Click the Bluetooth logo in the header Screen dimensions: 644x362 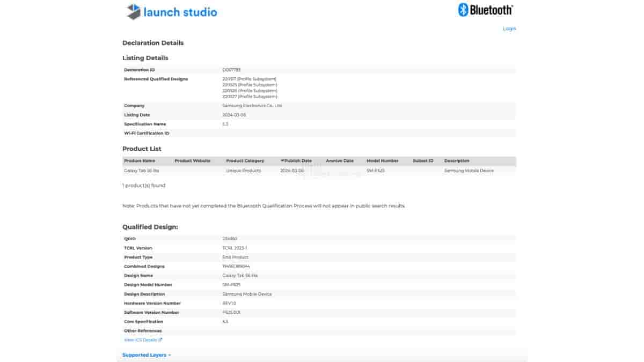485,10
